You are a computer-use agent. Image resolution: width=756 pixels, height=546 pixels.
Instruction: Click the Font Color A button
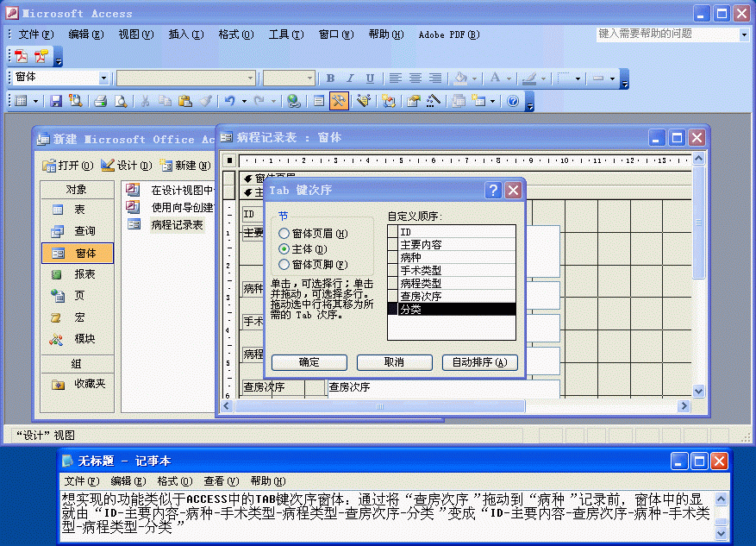[495, 78]
